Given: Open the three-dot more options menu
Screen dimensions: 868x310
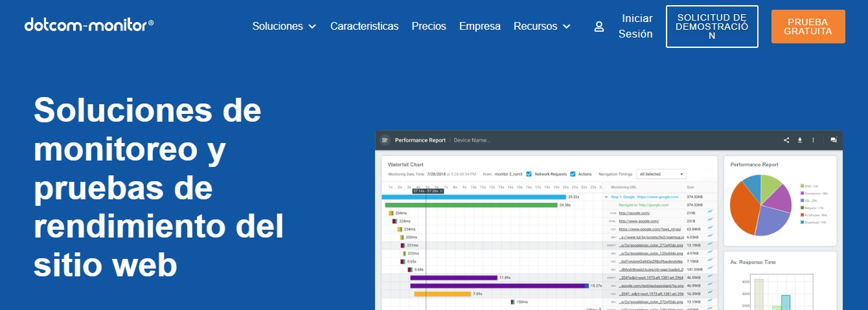Looking at the screenshot, I should [x=813, y=140].
